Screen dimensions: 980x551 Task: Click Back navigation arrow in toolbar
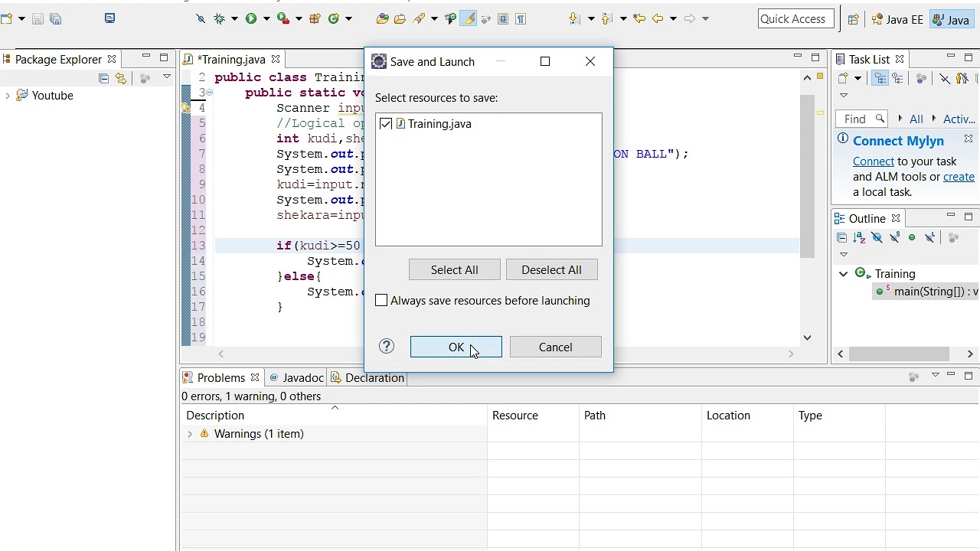click(x=657, y=18)
